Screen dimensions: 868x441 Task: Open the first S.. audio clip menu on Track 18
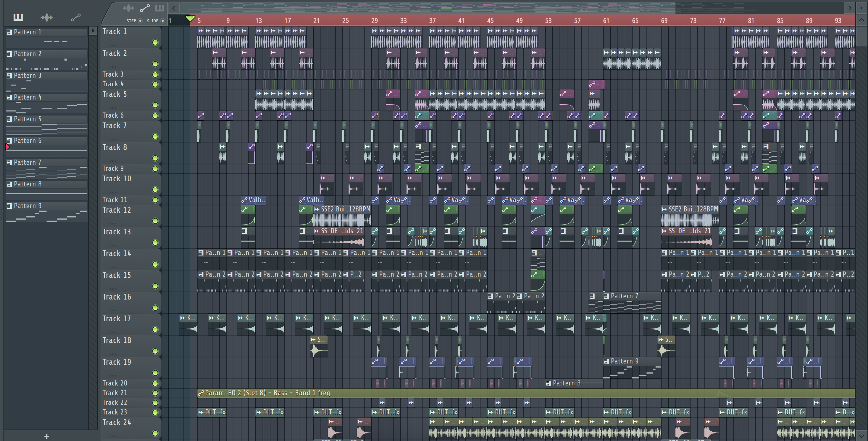[x=313, y=340]
